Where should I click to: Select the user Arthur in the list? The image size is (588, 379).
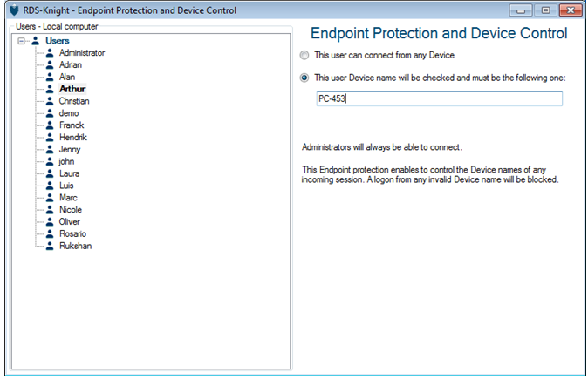(x=72, y=89)
